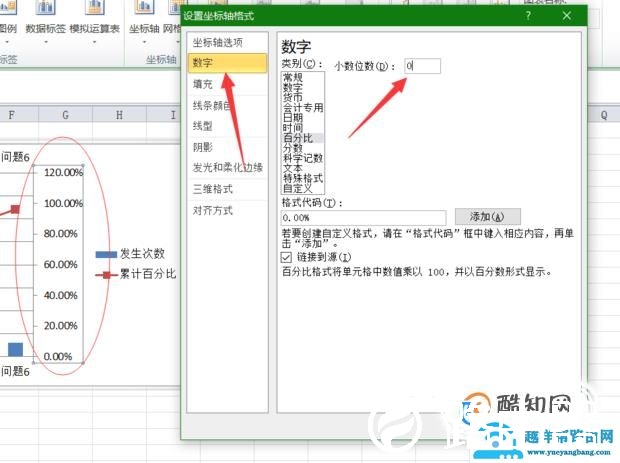Choose 分数 in category list
Viewport: 620px width, 463px height.
tap(293, 148)
